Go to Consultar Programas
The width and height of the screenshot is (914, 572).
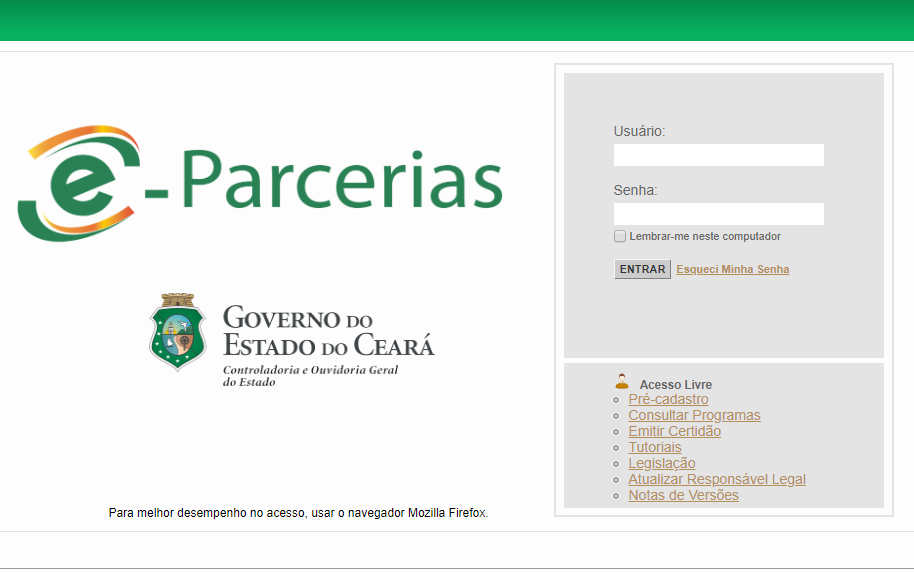694,416
